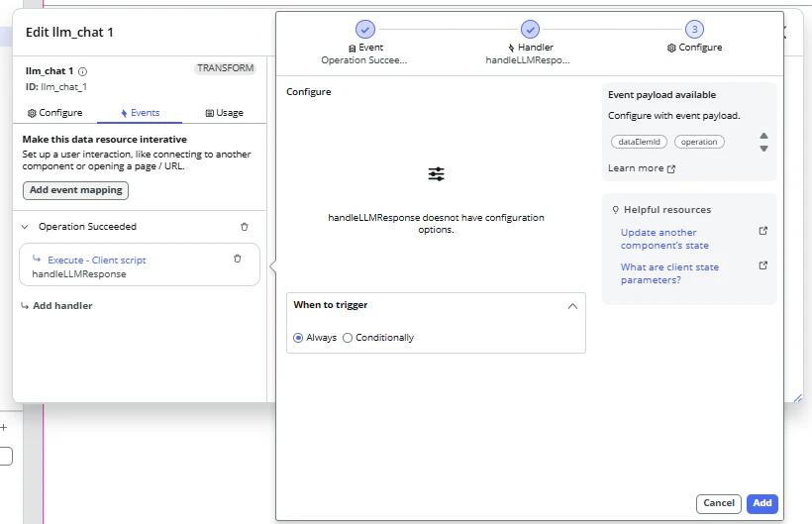Collapse the When to trigger section
Screen dimensions: 812x524
click(x=572, y=306)
